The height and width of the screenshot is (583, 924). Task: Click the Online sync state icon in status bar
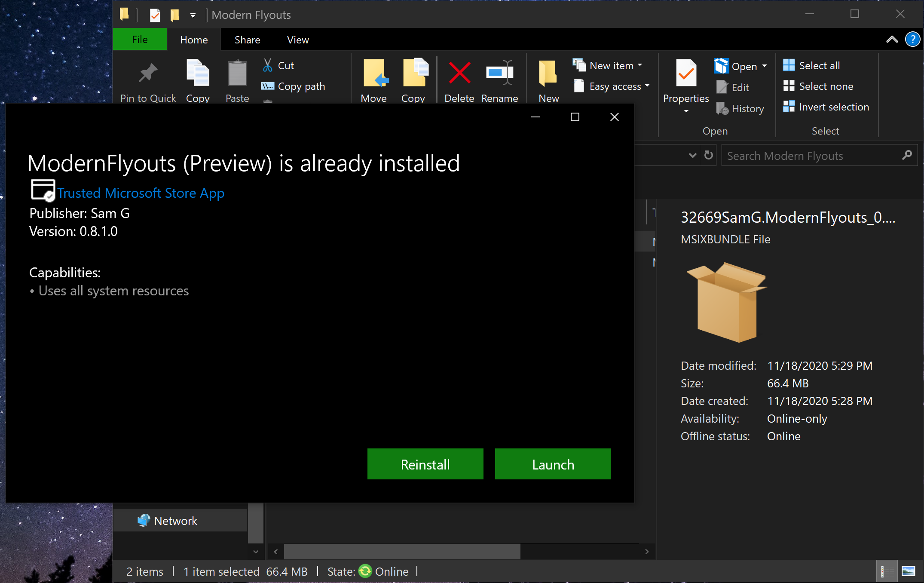[365, 571]
